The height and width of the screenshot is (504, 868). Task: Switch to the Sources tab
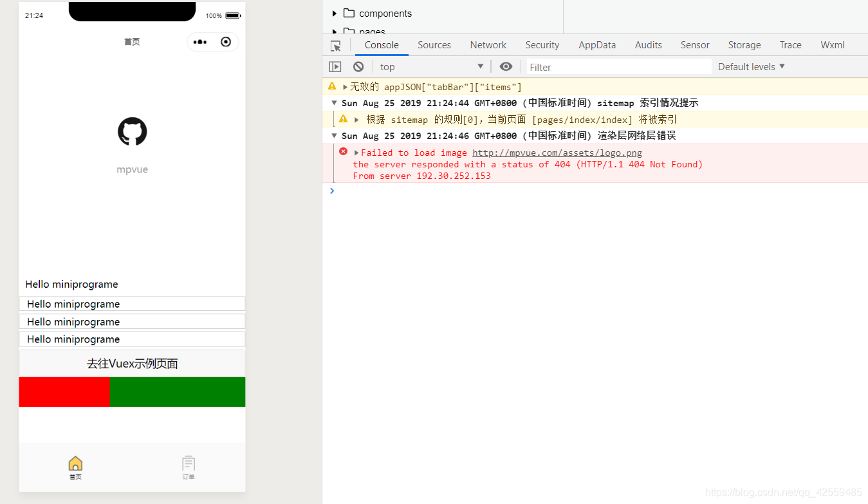[434, 45]
